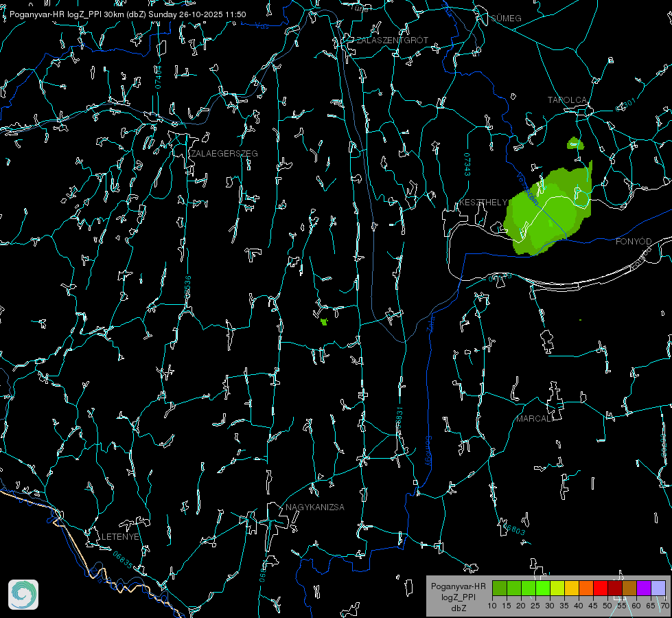This screenshot has height=618, width=672.
Task: Click the legend scale value 10
Action: pyautogui.click(x=492, y=606)
